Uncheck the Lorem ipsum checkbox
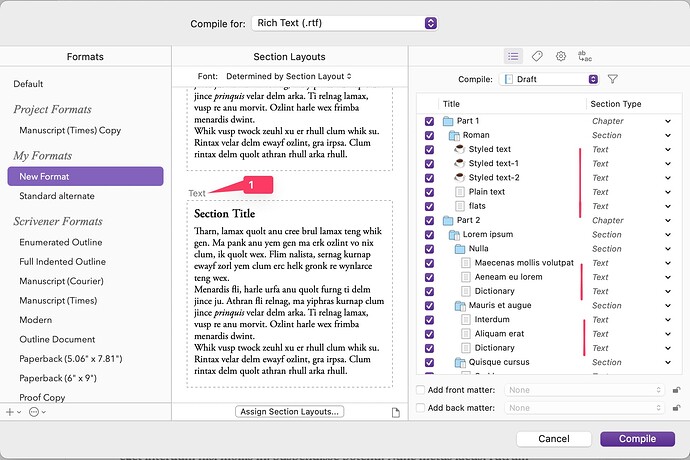 [429, 235]
